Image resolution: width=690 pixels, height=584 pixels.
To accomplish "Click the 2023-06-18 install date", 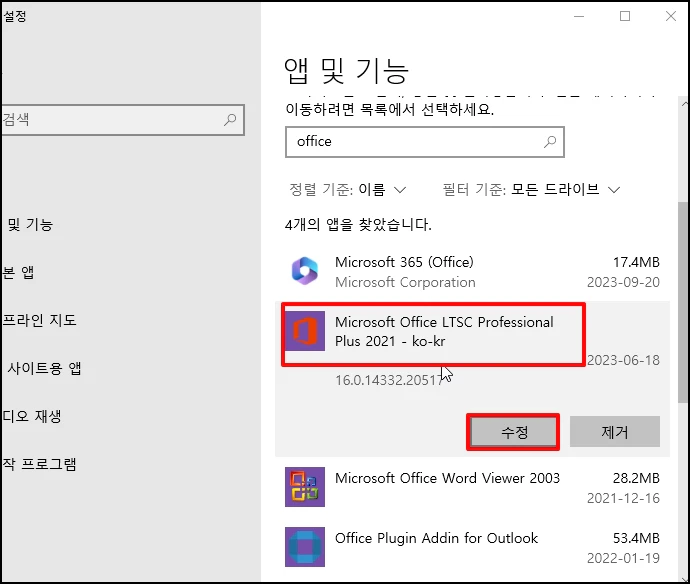I will [623, 360].
